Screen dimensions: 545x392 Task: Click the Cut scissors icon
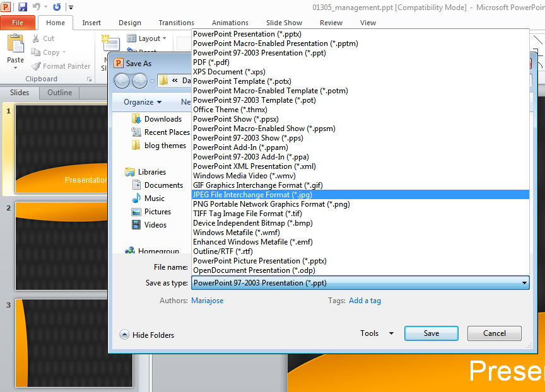point(35,38)
